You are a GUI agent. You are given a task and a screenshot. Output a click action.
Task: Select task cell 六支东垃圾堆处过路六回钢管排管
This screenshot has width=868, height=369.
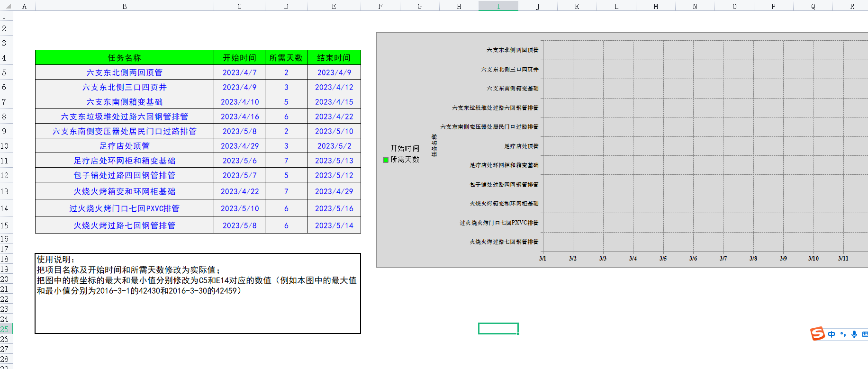(125, 117)
